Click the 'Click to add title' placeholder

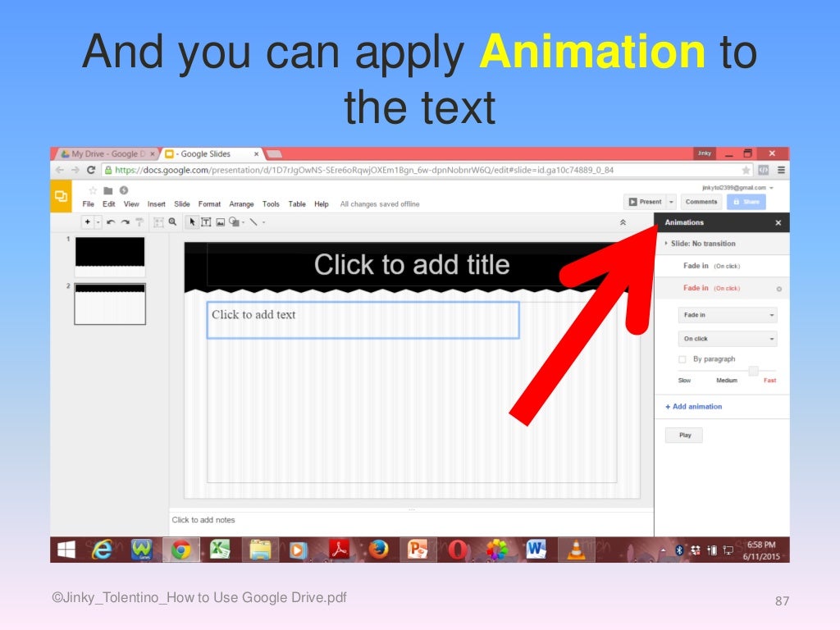[x=412, y=265]
